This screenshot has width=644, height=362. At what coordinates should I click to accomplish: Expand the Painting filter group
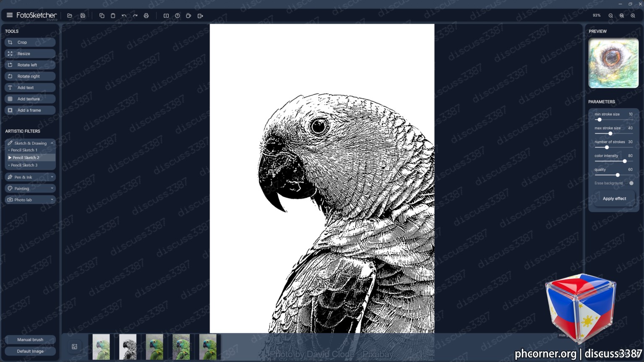[30, 188]
